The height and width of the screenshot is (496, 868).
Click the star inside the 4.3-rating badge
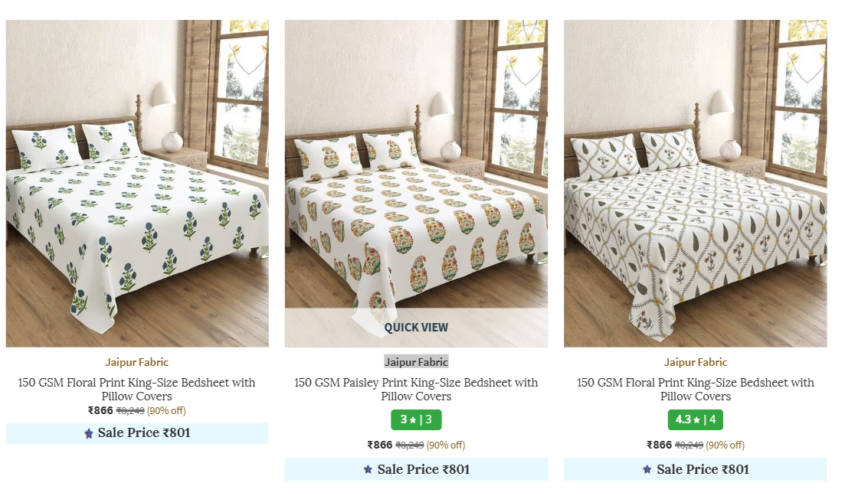[696, 420]
